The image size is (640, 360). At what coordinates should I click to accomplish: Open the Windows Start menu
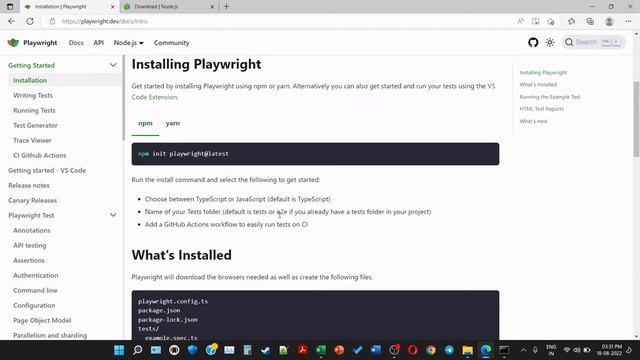[119, 350]
